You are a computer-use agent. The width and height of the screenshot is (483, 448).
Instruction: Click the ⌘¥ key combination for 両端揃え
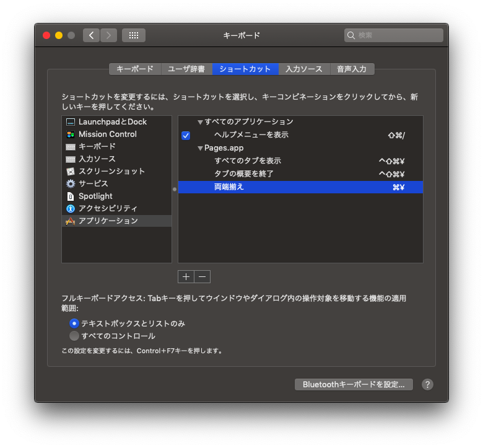pyautogui.click(x=398, y=188)
